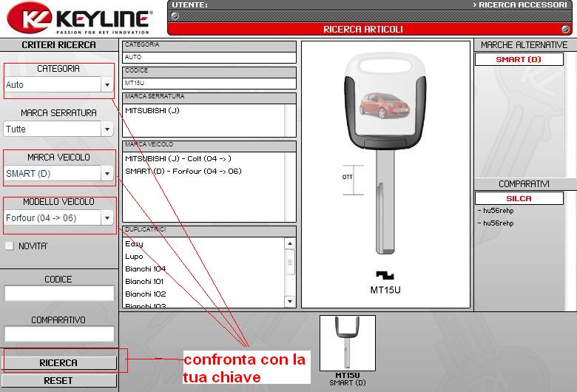Enable the NOVITA' checkbox
The image size is (577, 392).
pyautogui.click(x=9, y=246)
